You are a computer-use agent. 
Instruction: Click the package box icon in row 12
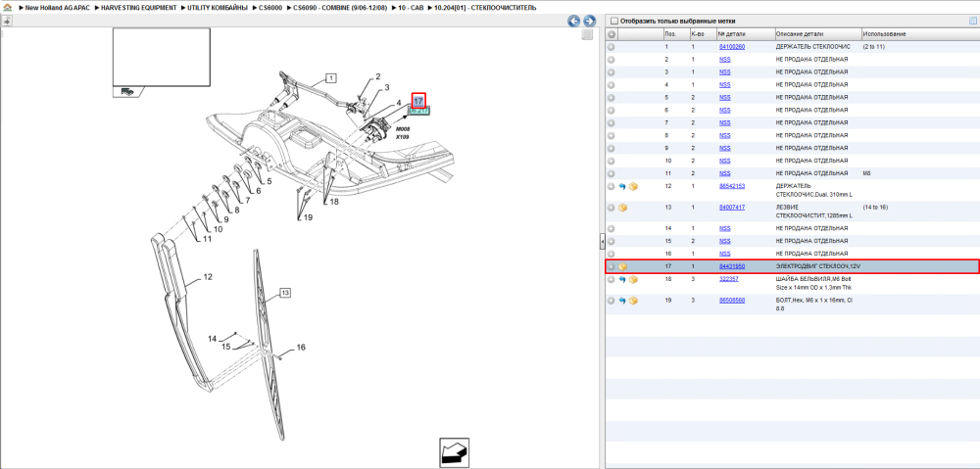tap(633, 186)
